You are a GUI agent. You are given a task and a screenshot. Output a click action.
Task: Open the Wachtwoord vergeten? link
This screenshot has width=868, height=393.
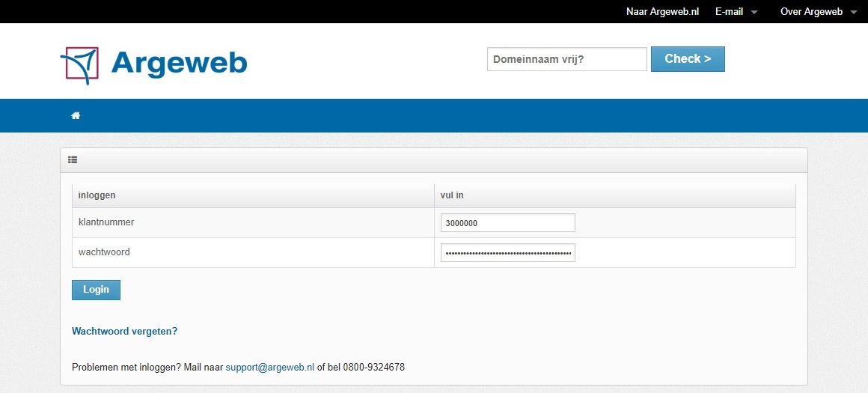[124, 332]
